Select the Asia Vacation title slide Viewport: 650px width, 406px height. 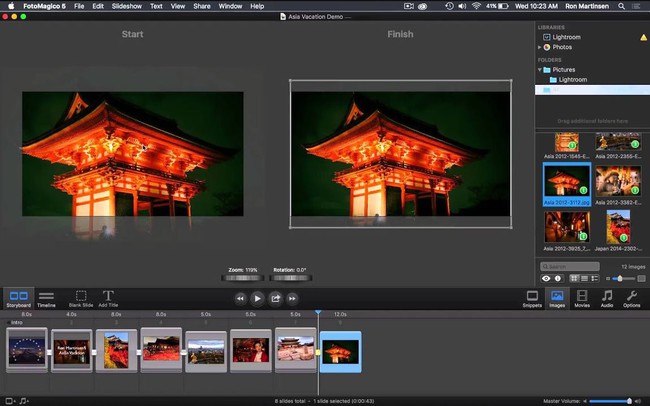[72, 351]
